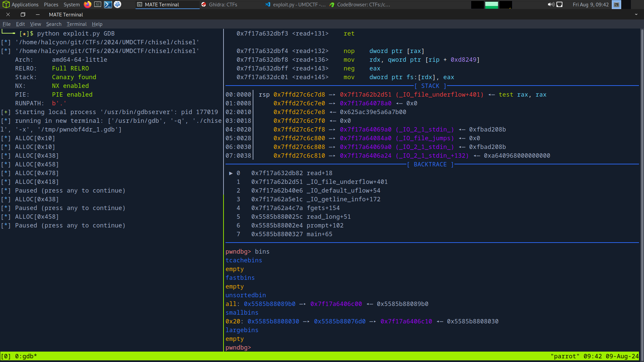Click the volume speaker icon
Viewport: 644px width, 362px height.
[x=551, y=4]
